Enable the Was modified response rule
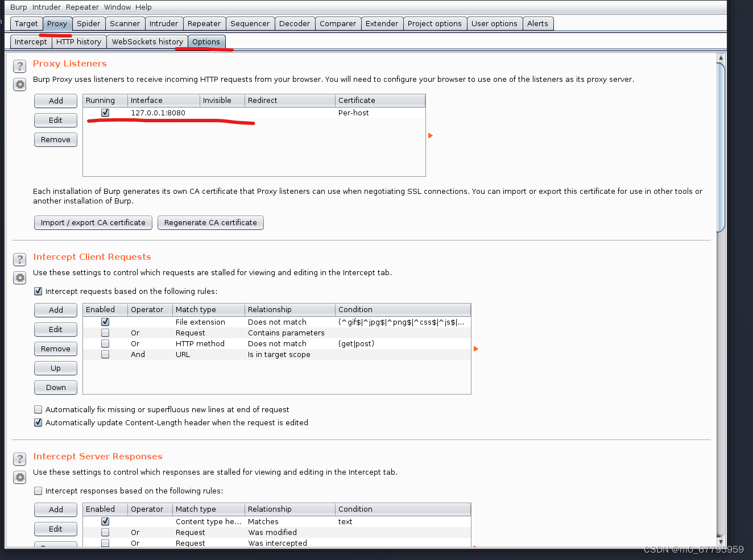 (x=105, y=532)
